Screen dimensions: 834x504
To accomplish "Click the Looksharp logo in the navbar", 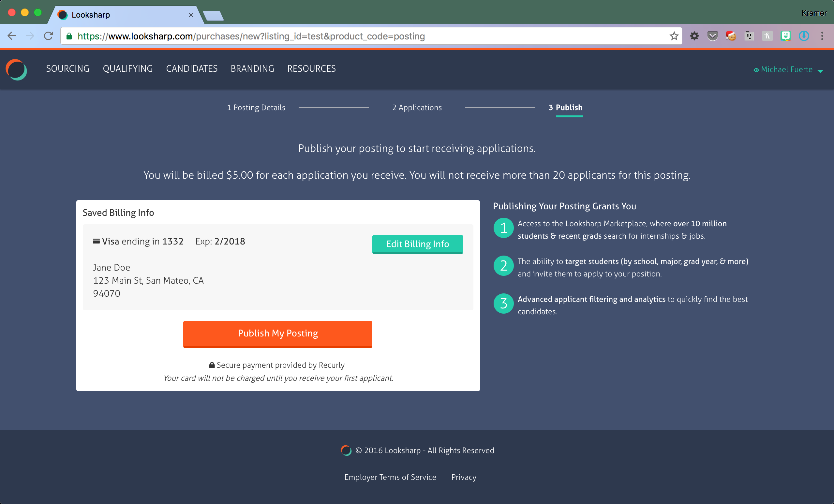I will click(16, 70).
